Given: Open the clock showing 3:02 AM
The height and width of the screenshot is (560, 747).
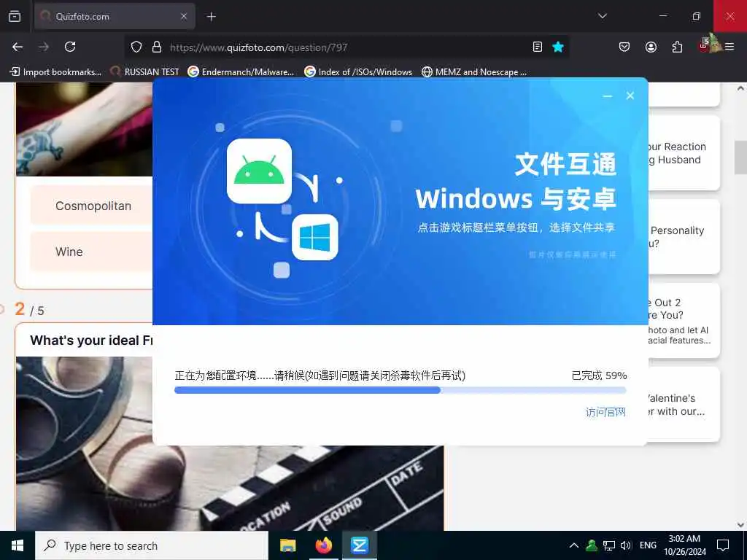Looking at the screenshot, I should [x=684, y=545].
